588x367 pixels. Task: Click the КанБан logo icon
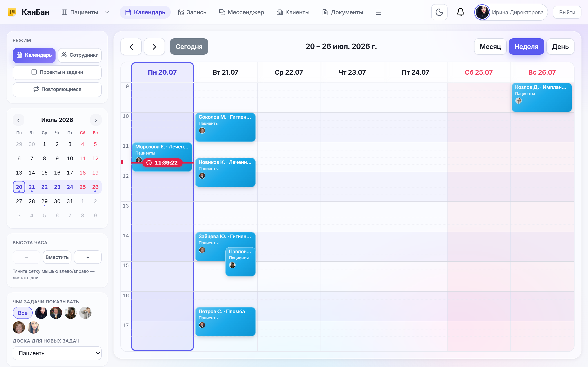(12, 12)
